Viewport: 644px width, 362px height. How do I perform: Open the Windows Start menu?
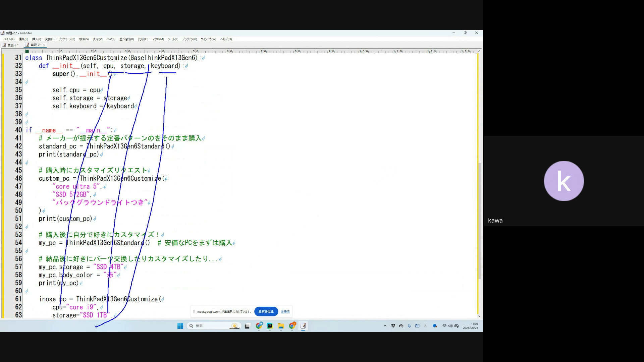(180, 326)
